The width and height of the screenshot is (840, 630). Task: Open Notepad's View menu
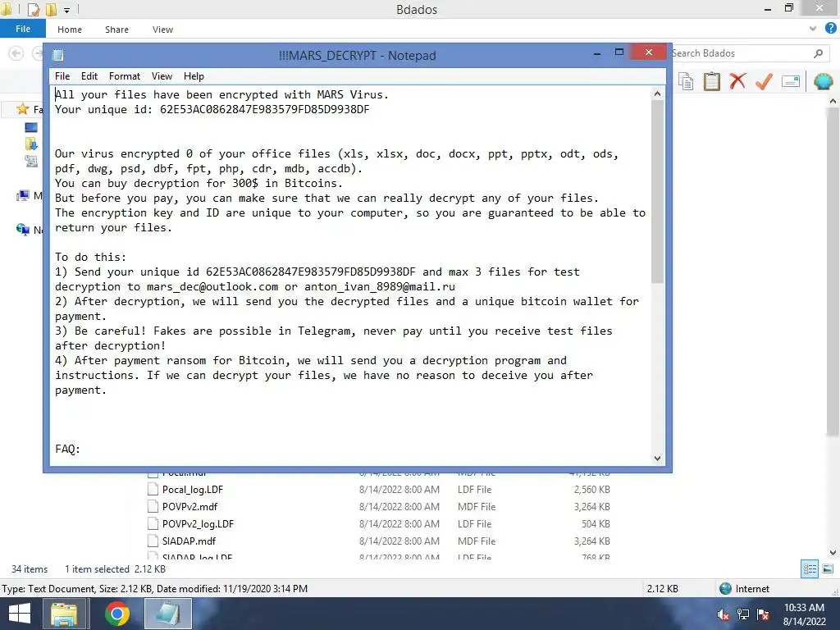click(162, 76)
